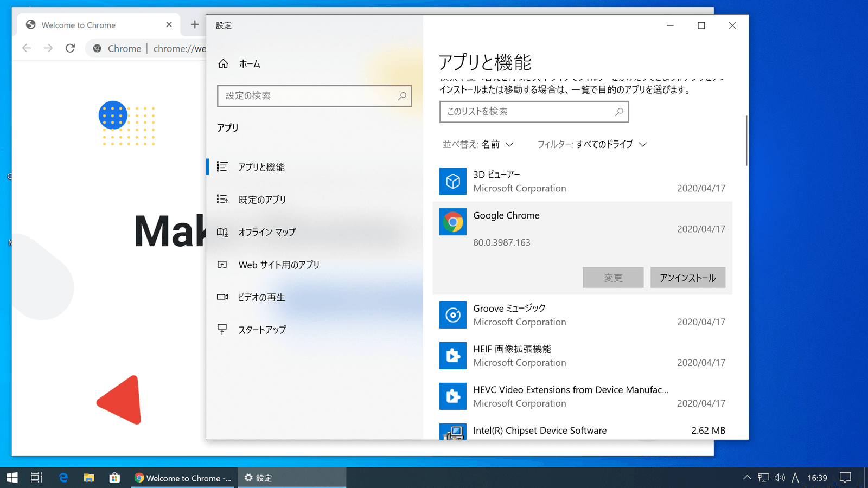
Task: Open スタートアップ settings page
Action: click(262, 330)
